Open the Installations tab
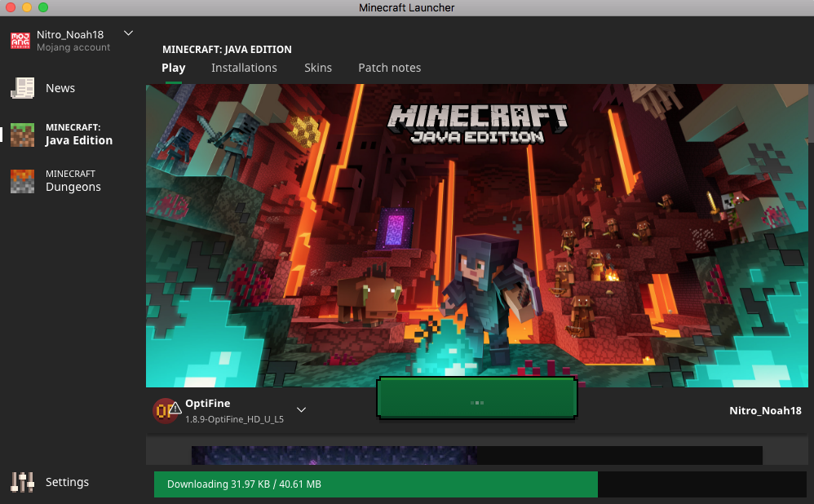The width and height of the screenshot is (814, 504). (x=244, y=68)
